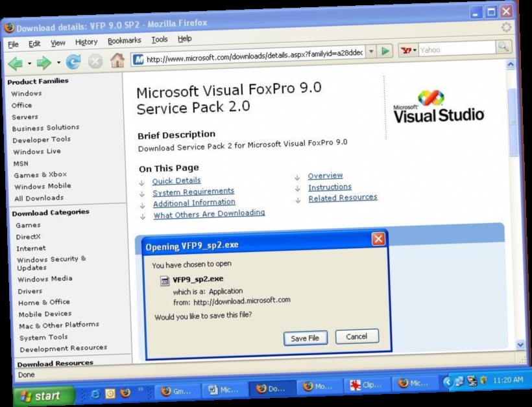Screen dimensions: 532x407
Task: Launch Internet Explorer from Quick Launch
Action: coord(95,394)
